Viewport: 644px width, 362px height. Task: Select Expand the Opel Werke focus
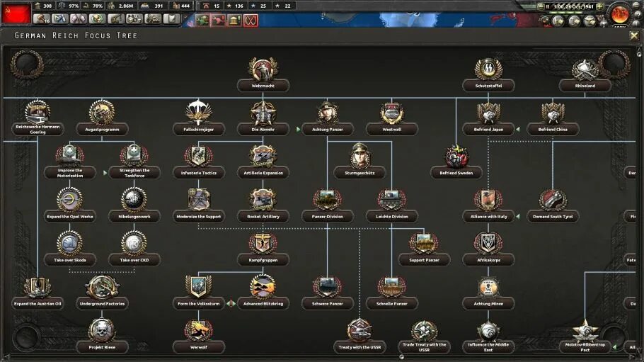pyautogui.click(x=70, y=205)
